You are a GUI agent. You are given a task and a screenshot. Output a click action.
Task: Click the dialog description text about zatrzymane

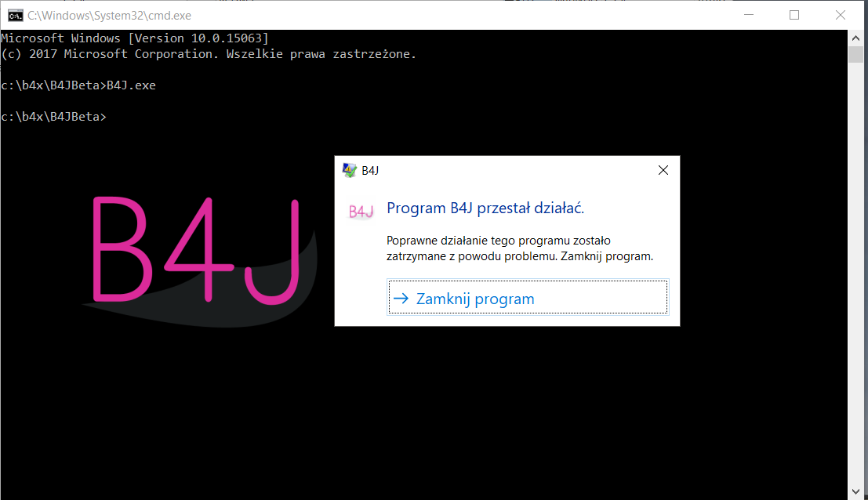pos(520,248)
